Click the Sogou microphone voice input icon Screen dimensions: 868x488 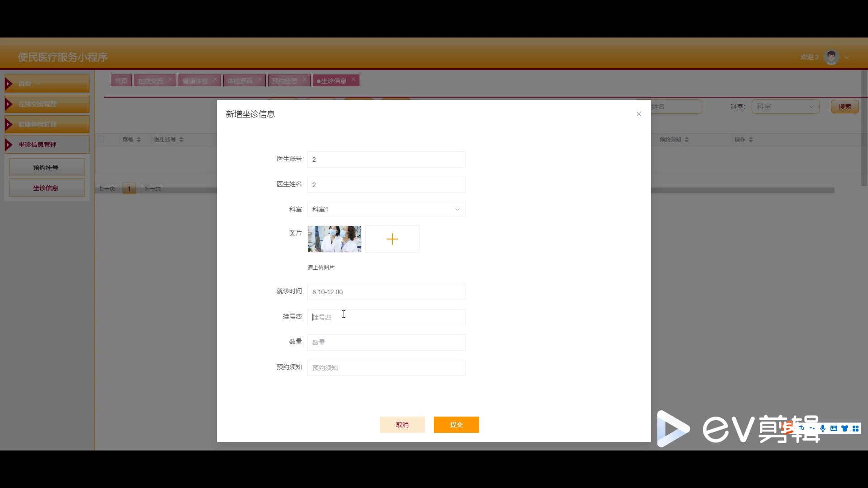point(823,428)
